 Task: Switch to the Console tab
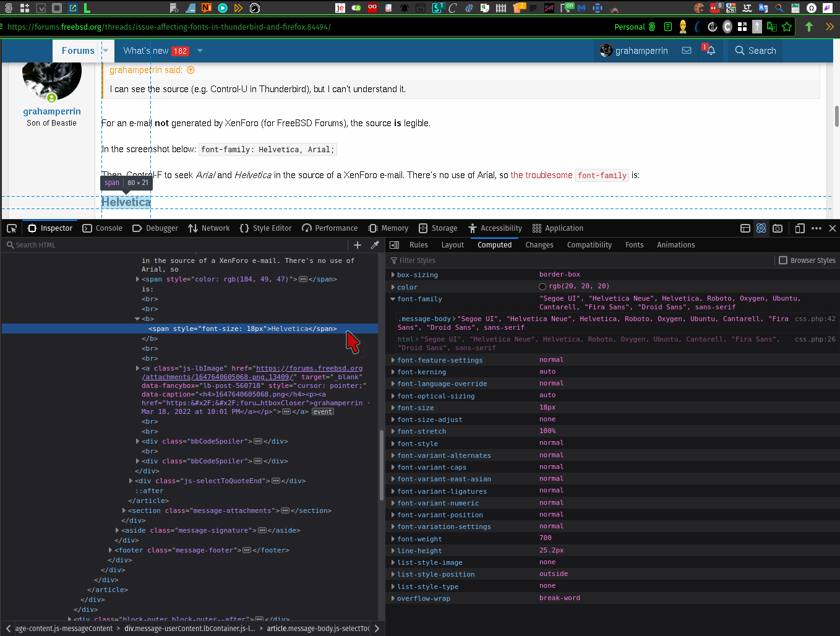[103, 228]
